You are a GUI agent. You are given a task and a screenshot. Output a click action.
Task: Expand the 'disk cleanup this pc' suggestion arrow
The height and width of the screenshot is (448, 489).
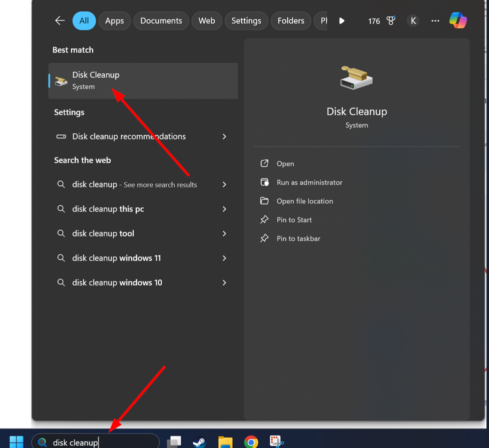[224, 209]
